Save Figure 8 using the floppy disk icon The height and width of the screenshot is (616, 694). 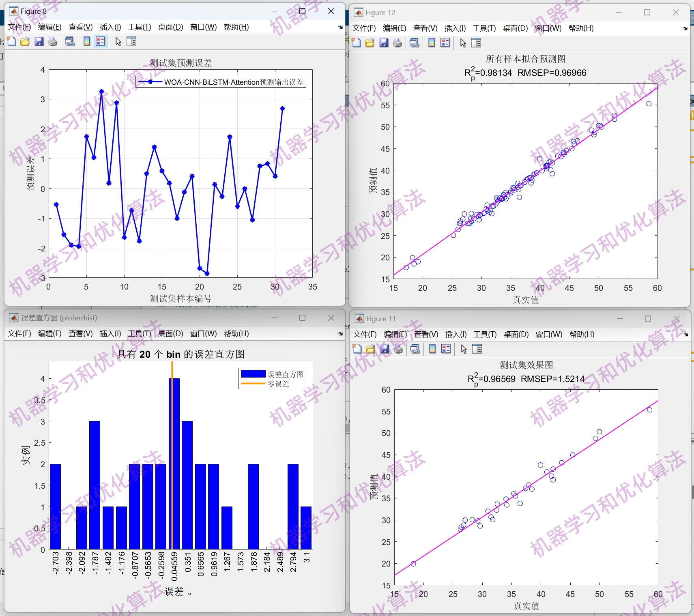(x=39, y=42)
